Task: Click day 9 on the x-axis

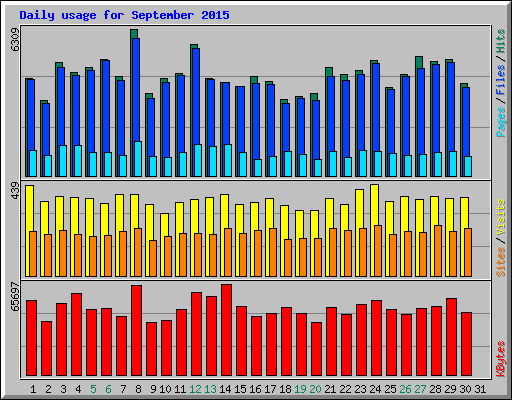Action: (153, 389)
